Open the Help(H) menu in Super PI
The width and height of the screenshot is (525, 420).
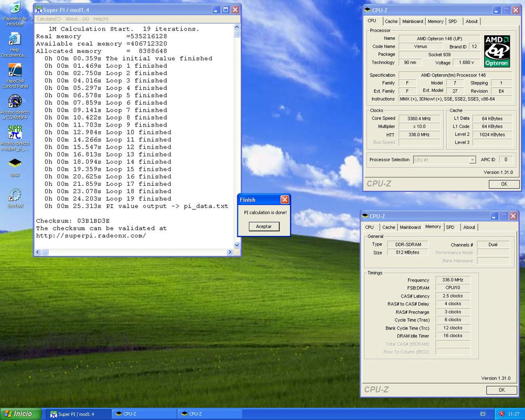pyautogui.click(x=101, y=19)
